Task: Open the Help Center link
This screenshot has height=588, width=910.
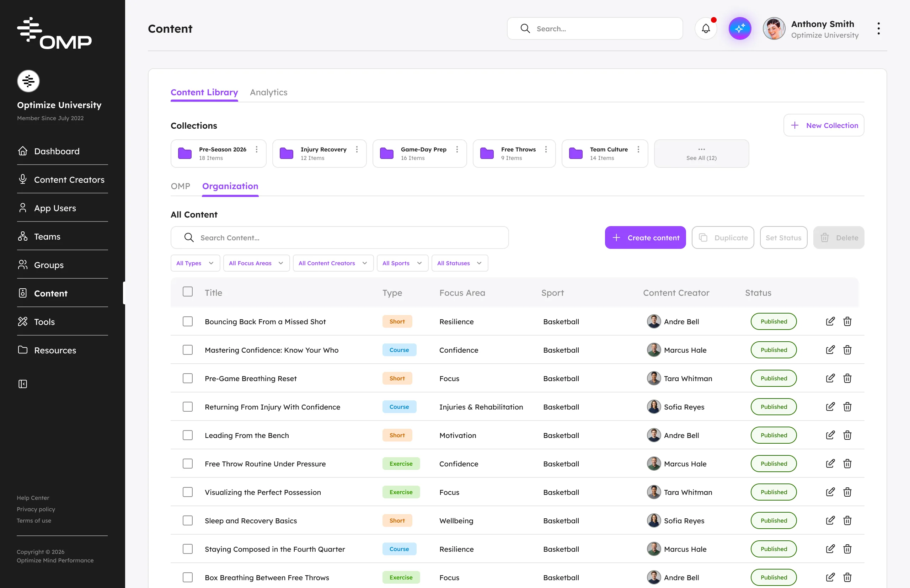Action: 33,498
